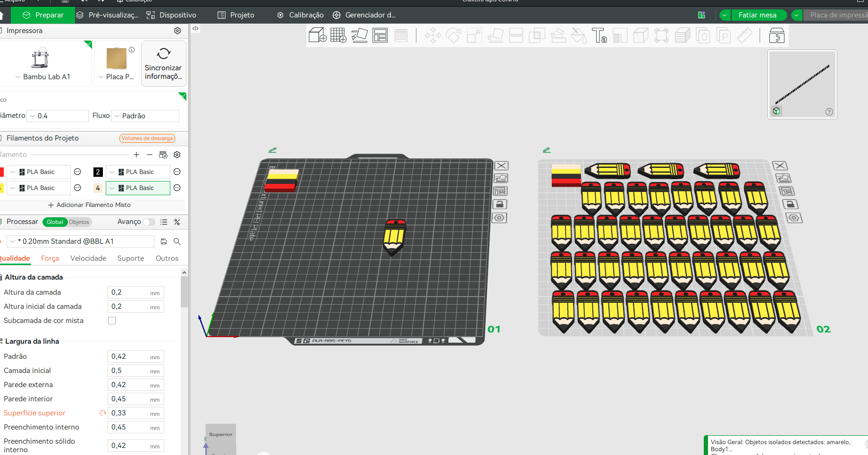Screen dimensions: 868x455
Task: Switch to the Velocidade tab
Action: click(x=88, y=258)
